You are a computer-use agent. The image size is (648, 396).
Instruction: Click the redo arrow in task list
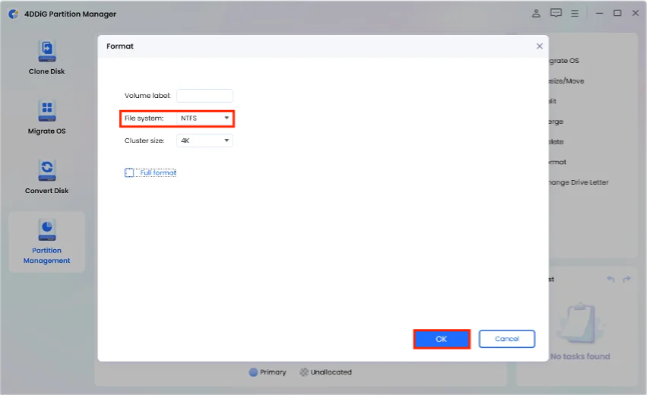coord(627,279)
